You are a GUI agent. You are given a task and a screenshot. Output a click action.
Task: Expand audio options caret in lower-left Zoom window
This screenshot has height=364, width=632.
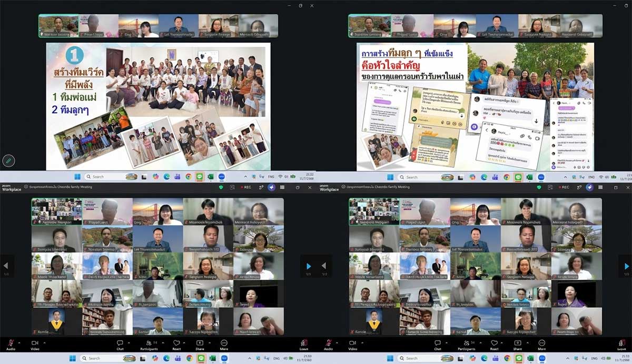click(x=20, y=342)
